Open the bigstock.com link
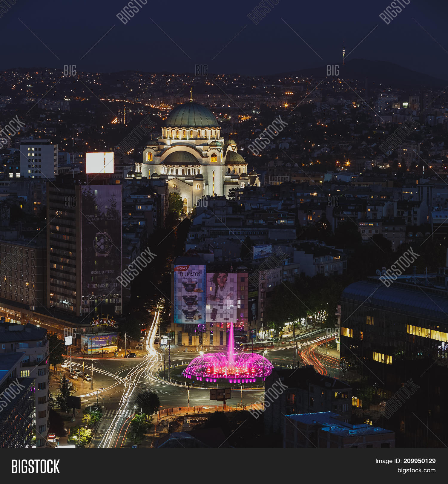This screenshot has width=448, height=484. pos(416,470)
